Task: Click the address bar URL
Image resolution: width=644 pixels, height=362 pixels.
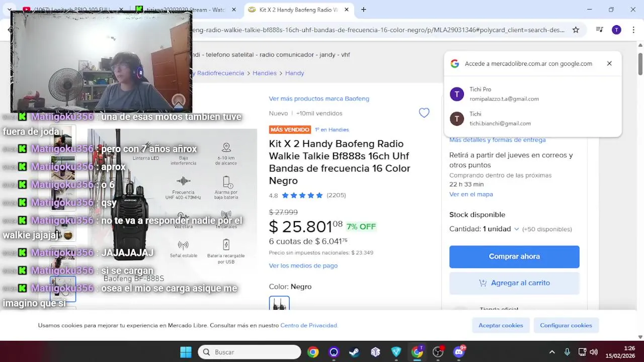Action: pyautogui.click(x=378, y=30)
